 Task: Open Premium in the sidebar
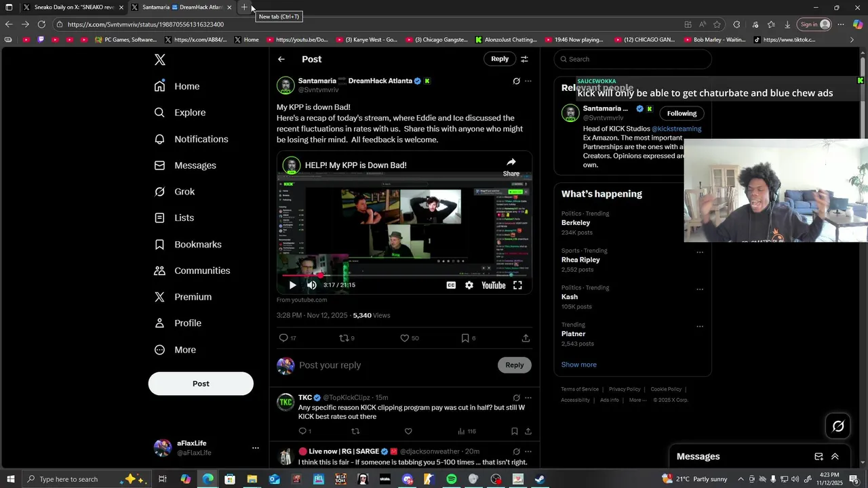click(183, 297)
